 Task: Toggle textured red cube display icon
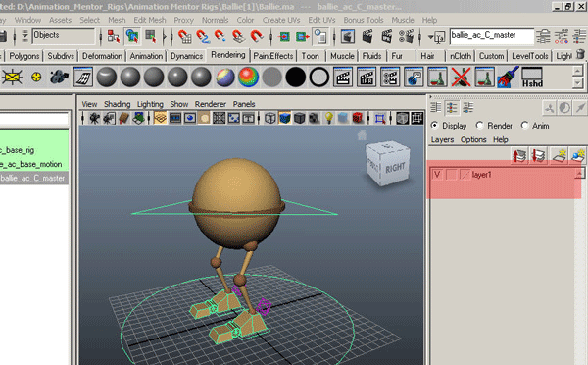point(358,118)
